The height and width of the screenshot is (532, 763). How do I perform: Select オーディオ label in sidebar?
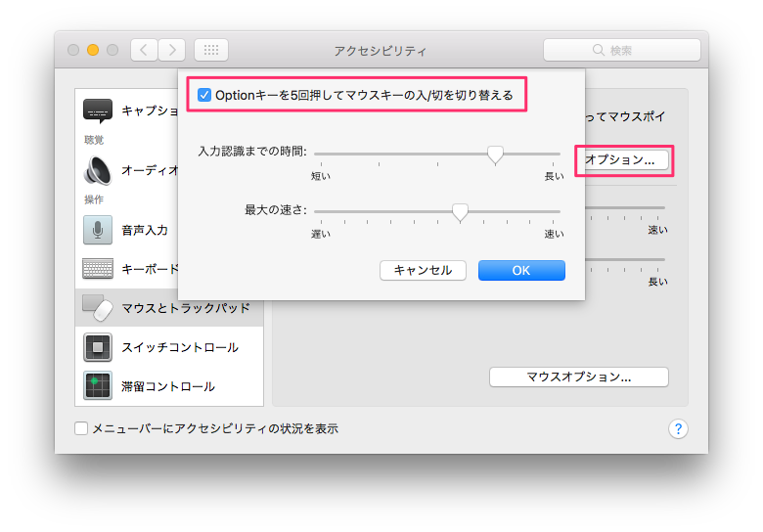point(150,170)
